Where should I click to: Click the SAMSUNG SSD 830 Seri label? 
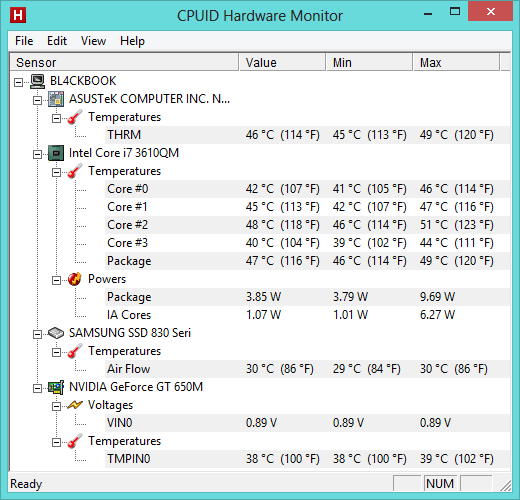point(130,333)
